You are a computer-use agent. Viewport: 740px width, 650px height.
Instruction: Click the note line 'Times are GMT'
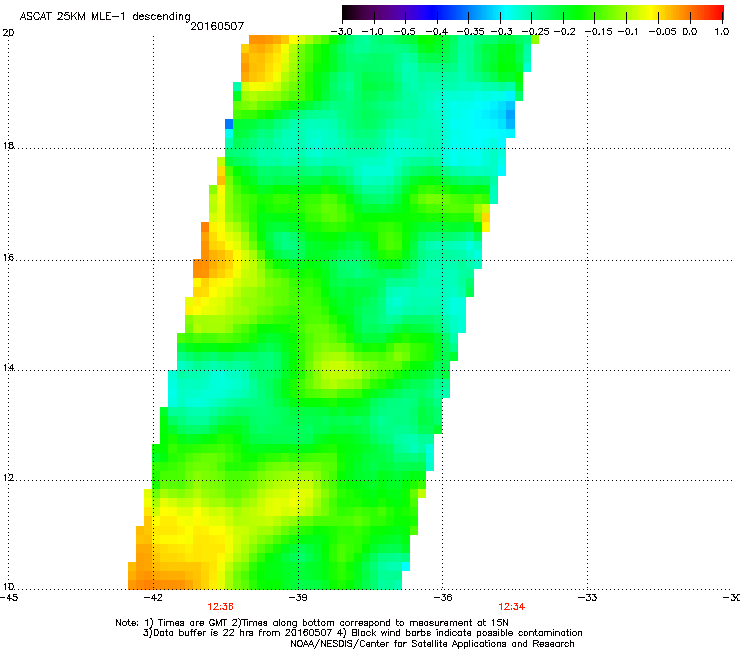[312, 623]
